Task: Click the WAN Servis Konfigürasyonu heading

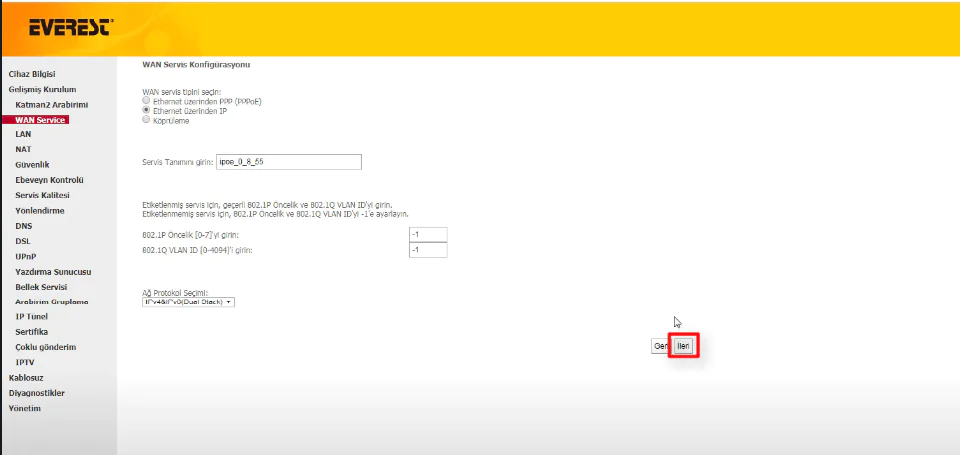Action: coord(196,64)
